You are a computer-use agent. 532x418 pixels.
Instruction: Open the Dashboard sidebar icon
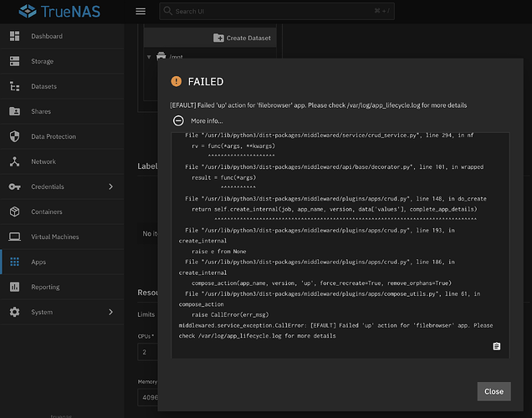14,37
